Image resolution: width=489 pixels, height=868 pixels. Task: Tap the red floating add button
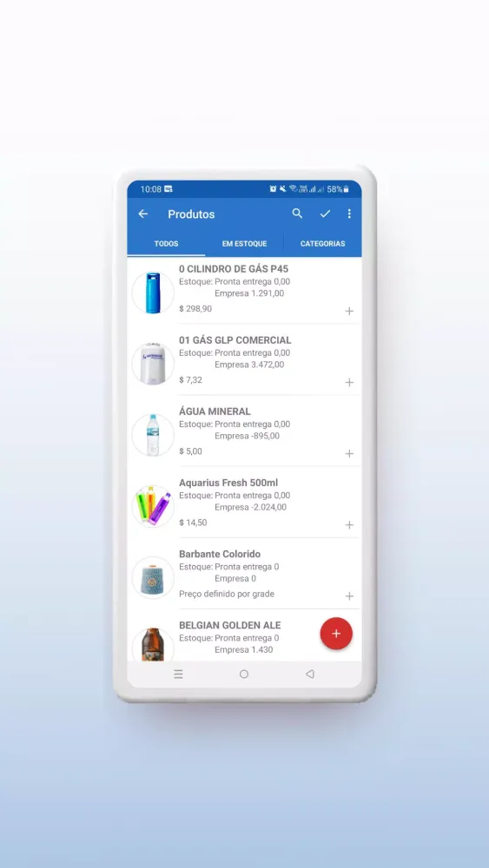tap(336, 634)
